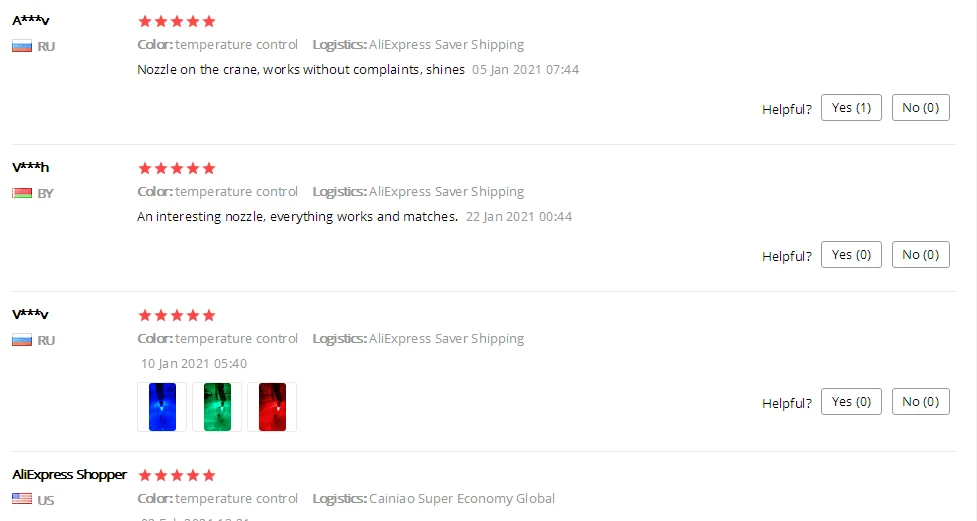Mark V***h's review helpful with Yes (0)
The image size is (977, 521).
click(851, 255)
